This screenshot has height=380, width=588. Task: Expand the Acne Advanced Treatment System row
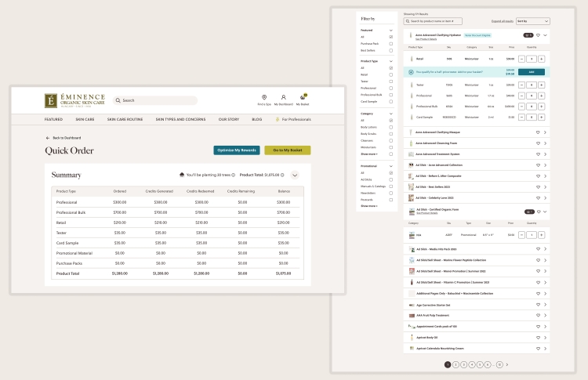coord(545,154)
